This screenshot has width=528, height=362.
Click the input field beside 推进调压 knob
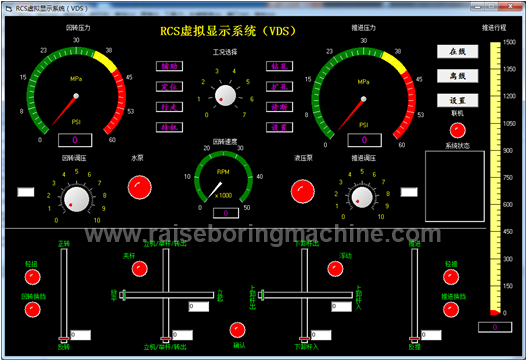[x=409, y=192]
